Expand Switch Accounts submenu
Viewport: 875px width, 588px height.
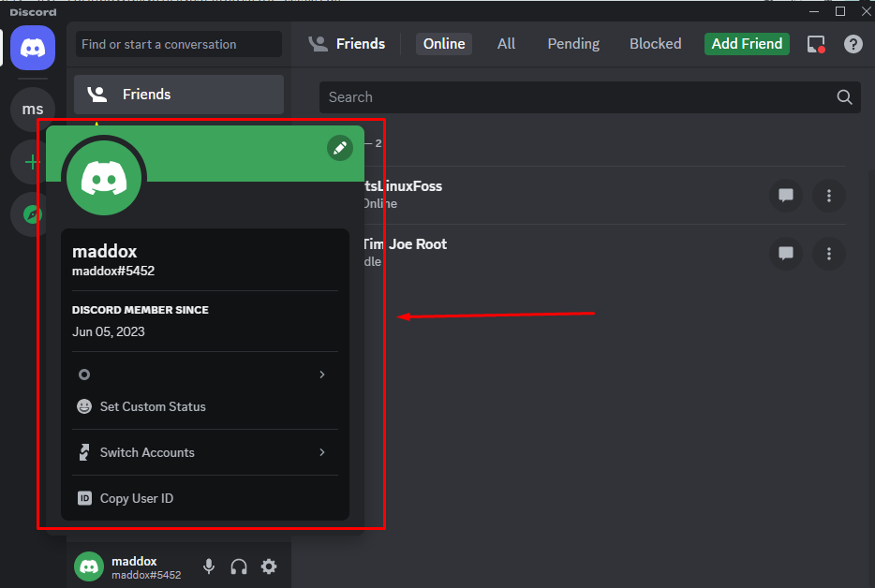coord(205,452)
